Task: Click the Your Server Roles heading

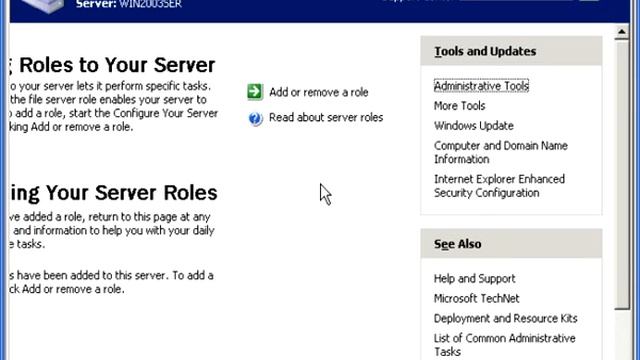Action: click(131, 193)
